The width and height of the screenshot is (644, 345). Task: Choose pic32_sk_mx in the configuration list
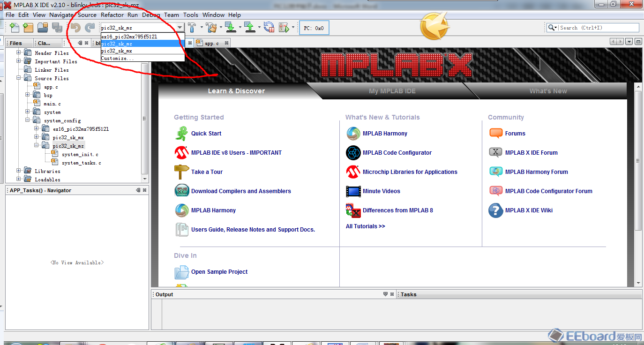point(143,51)
